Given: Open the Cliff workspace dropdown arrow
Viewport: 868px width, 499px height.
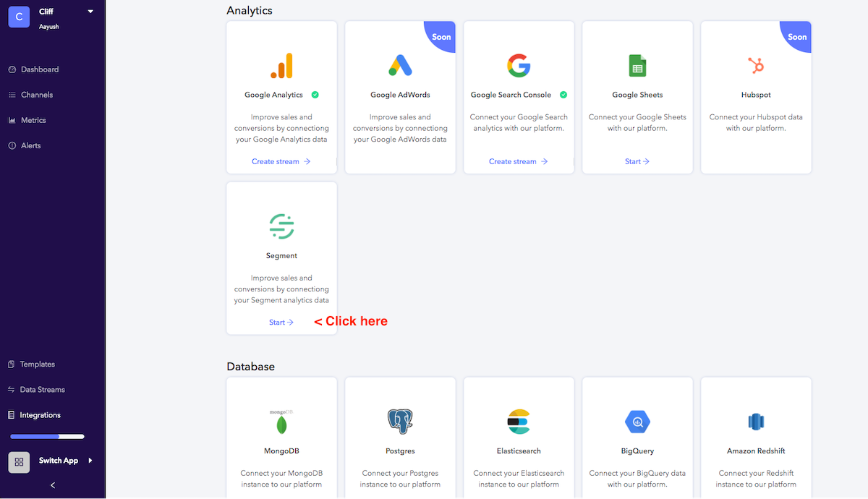Looking at the screenshot, I should (x=90, y=12).
